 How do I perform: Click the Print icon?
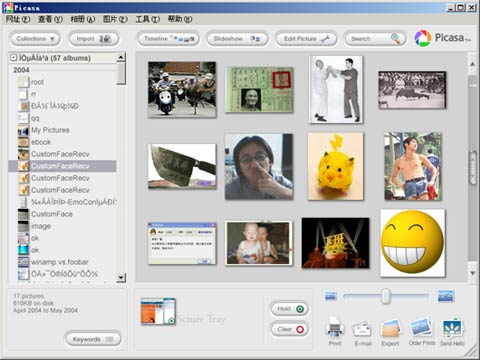pos(335,328)
